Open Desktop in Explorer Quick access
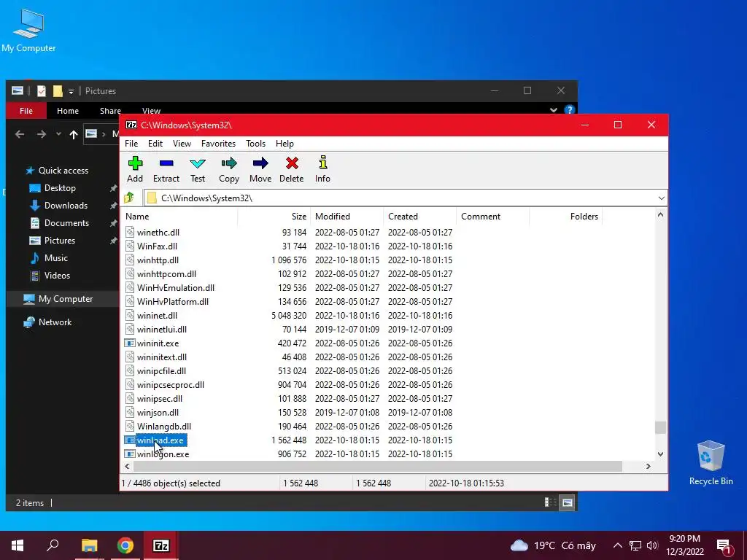The height and width of the screenshot is (560, 747). click(60, 188)
